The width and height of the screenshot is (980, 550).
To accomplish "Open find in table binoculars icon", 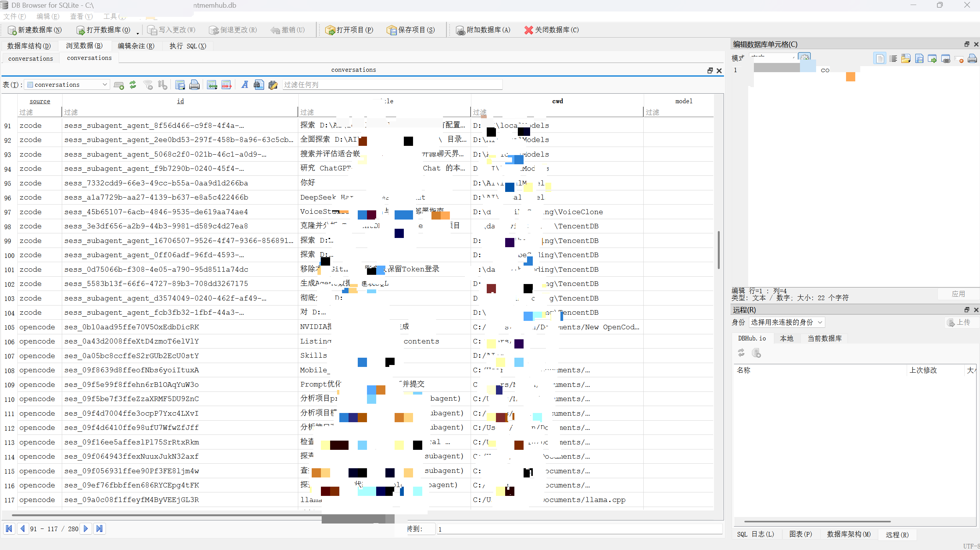I will [x=259, y=85].
